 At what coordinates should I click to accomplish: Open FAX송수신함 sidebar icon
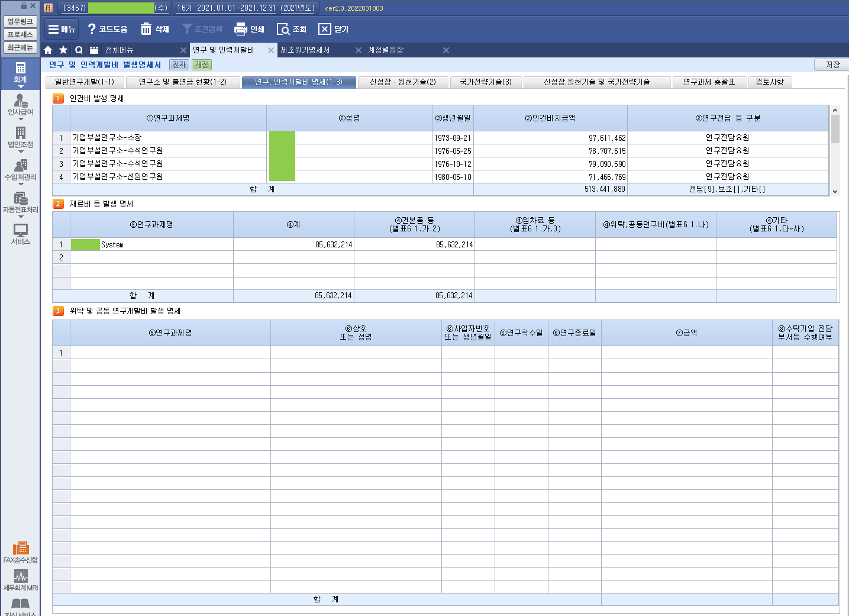click(x=21, y=549)
